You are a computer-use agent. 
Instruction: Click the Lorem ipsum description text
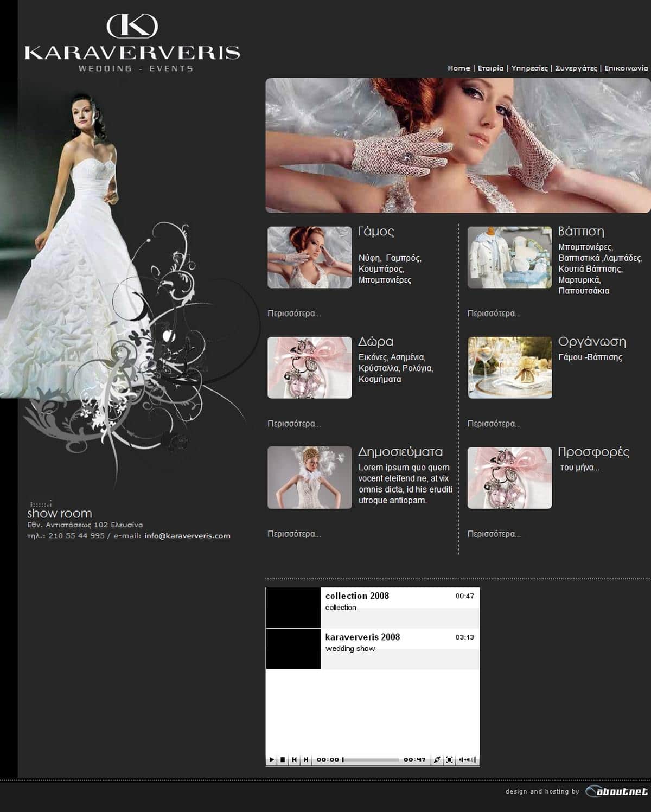click(405, 484)
